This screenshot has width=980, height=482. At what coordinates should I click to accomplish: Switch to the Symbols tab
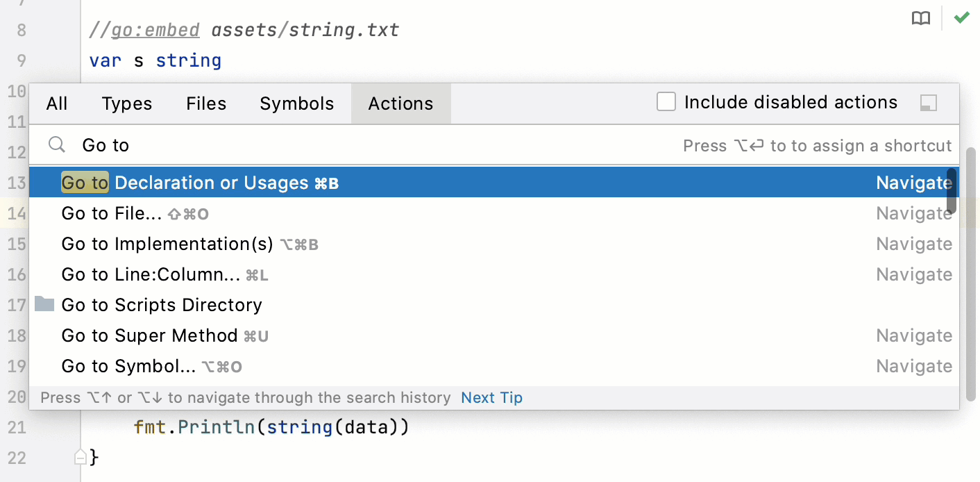296,103
